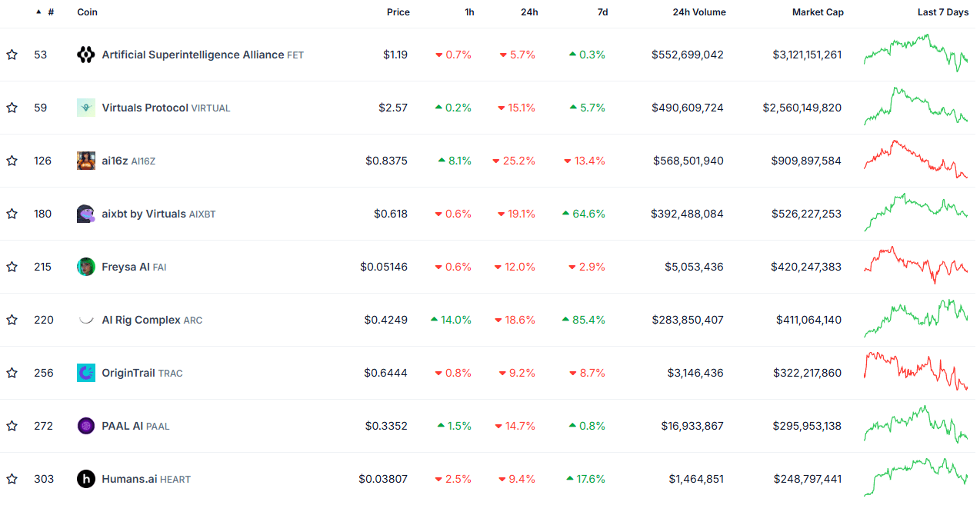
Task: Sort table by Coin header
Action: (88, 12)
